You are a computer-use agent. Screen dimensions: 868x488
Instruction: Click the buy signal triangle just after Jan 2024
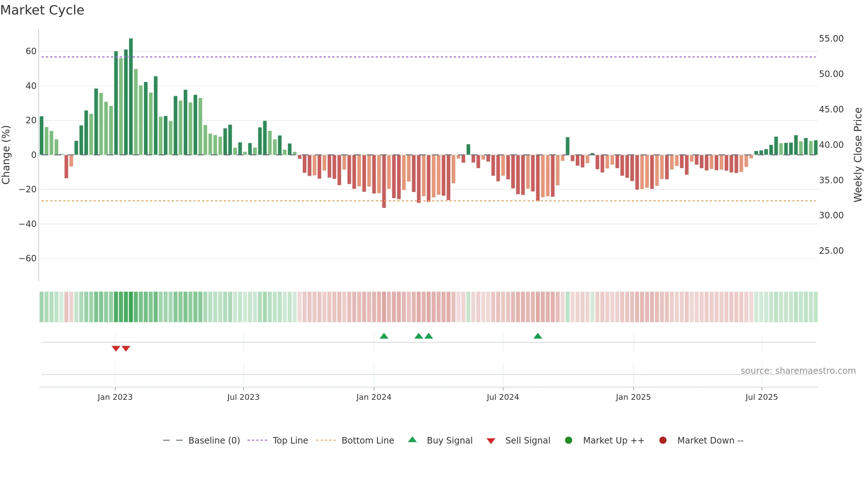pos(384,336)
